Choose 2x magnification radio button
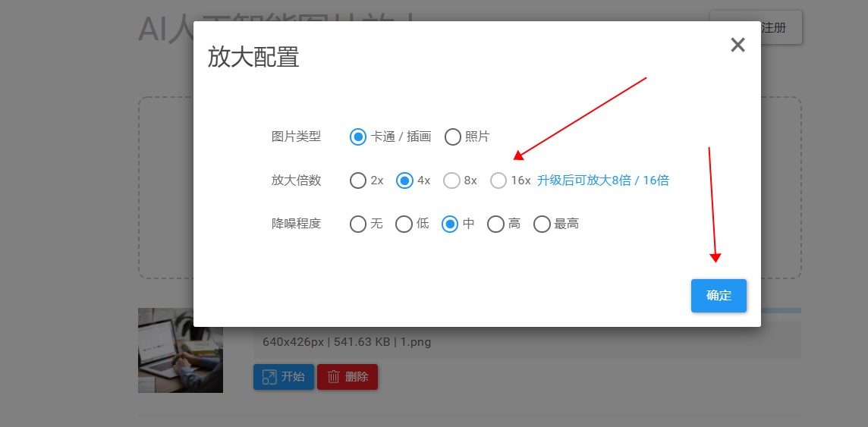The height and width of the screenshot is (427, 868). [358, 181]
